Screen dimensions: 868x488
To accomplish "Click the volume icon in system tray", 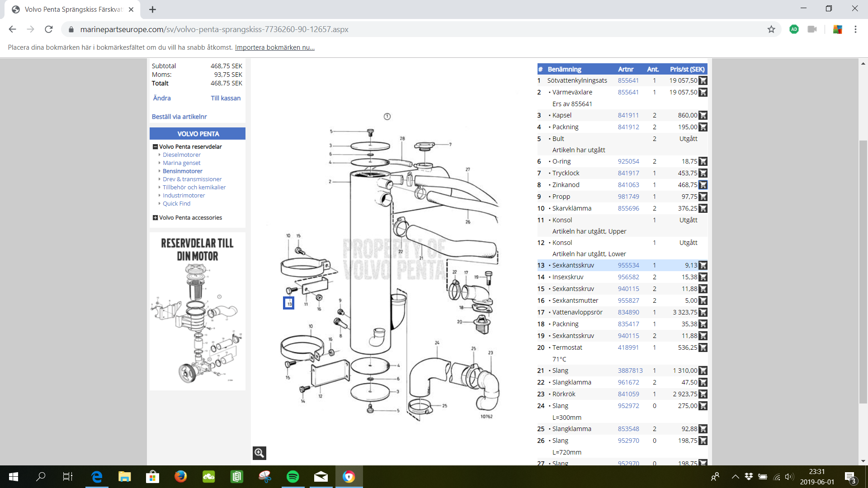I will pyautogui.click(x=789, y=477).
